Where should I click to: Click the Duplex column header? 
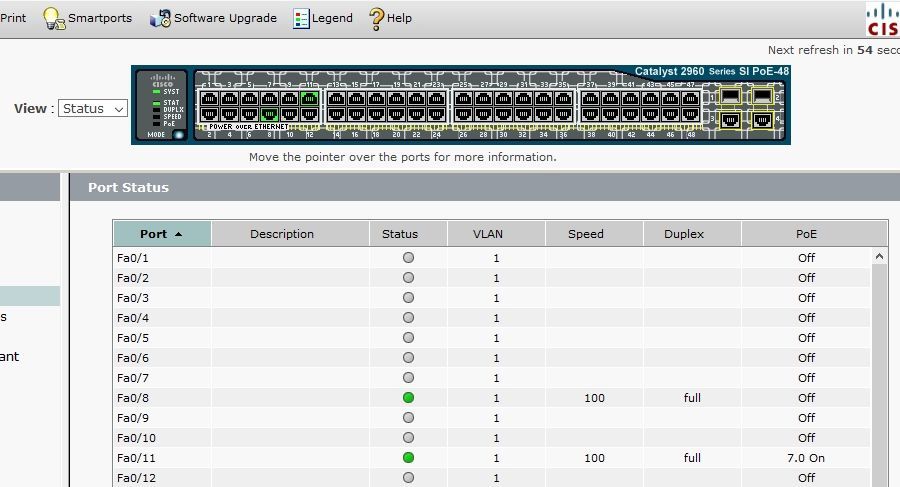pos(684,234)
